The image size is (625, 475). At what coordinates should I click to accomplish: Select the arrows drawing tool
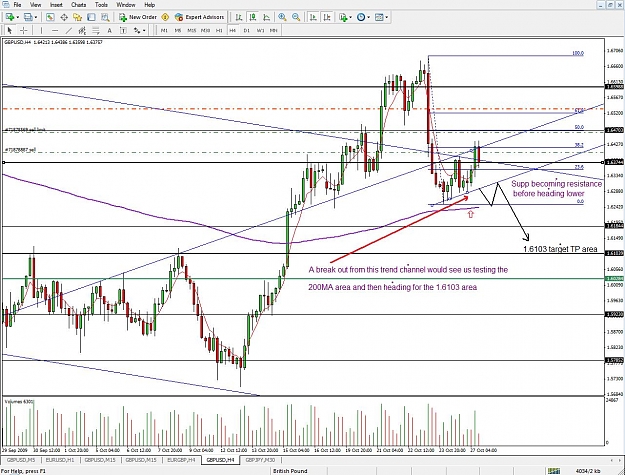click(137, 30)
